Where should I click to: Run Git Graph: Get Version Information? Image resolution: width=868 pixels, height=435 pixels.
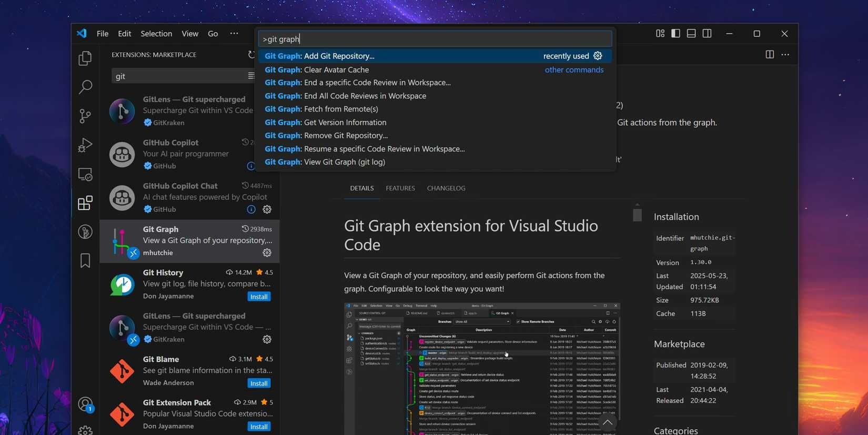click(435, 122)
